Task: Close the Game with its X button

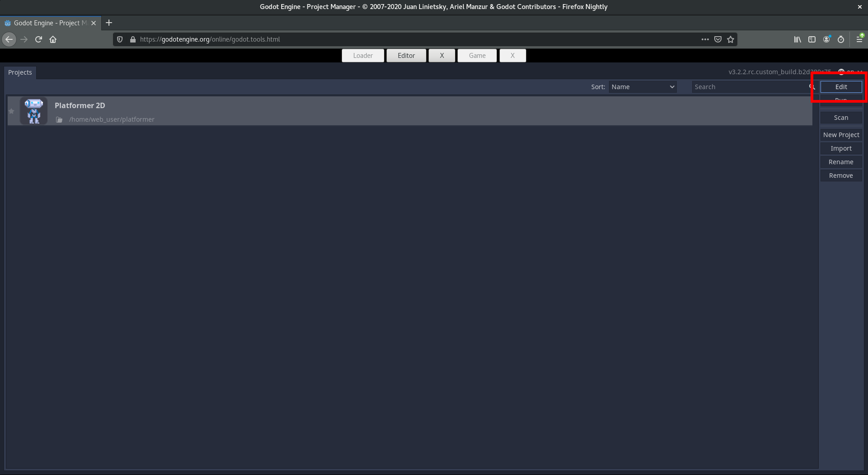Action: 513,56
